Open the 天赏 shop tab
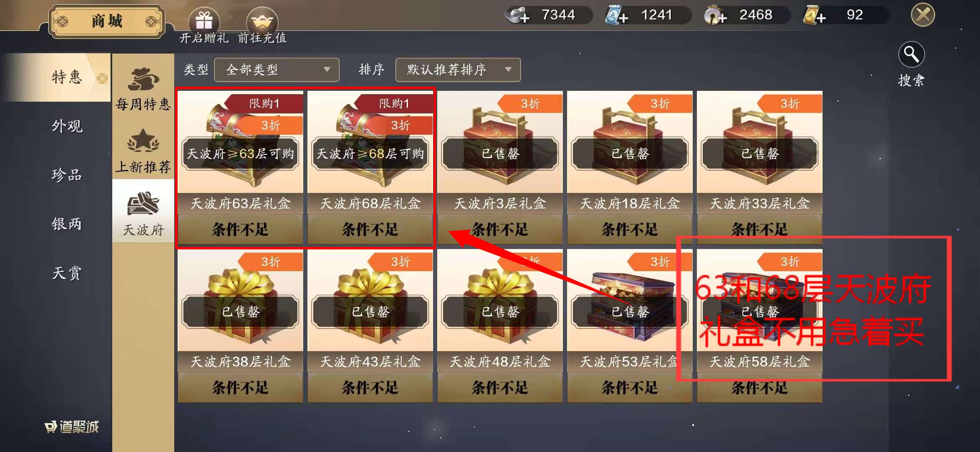 (x=67, y=273)
